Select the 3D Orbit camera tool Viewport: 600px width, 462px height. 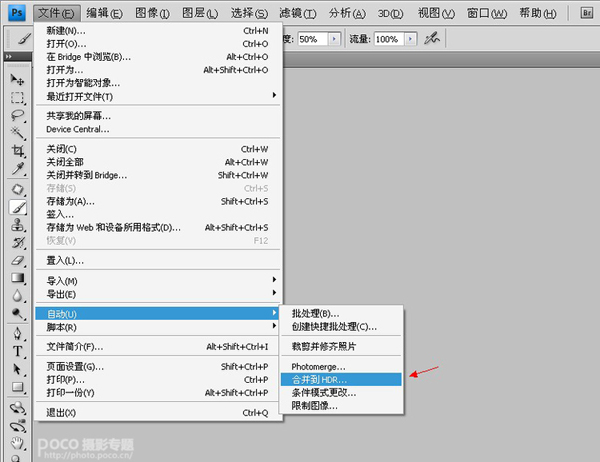click(17, 426)
